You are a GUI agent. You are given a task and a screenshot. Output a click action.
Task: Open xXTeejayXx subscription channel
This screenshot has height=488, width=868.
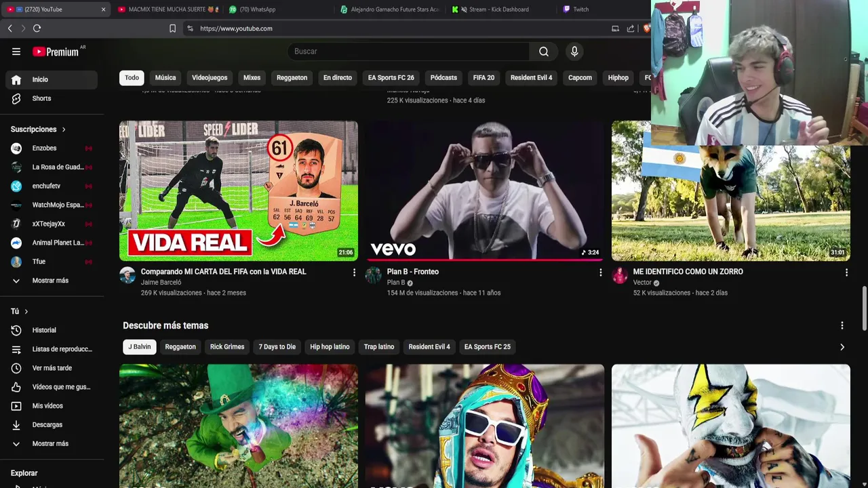pyautogui.click(x=52, y=224)
